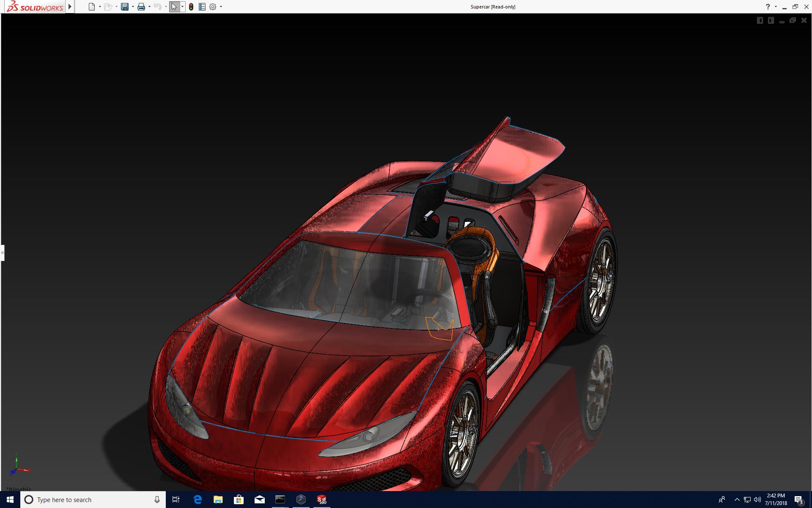Expand the collapsed panel handle on left edge

pyautogui.click(x=2, y=253)
